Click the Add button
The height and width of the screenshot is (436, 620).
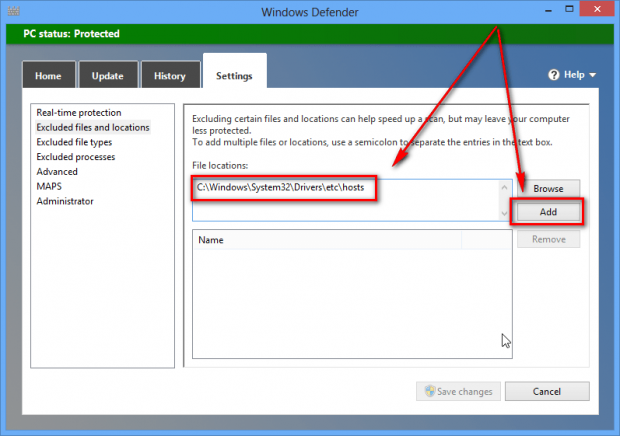pos(548,212)
